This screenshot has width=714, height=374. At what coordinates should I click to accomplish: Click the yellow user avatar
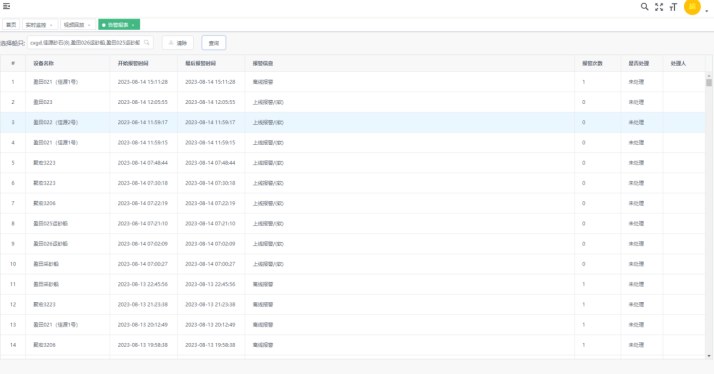click(x=692, y=6)
